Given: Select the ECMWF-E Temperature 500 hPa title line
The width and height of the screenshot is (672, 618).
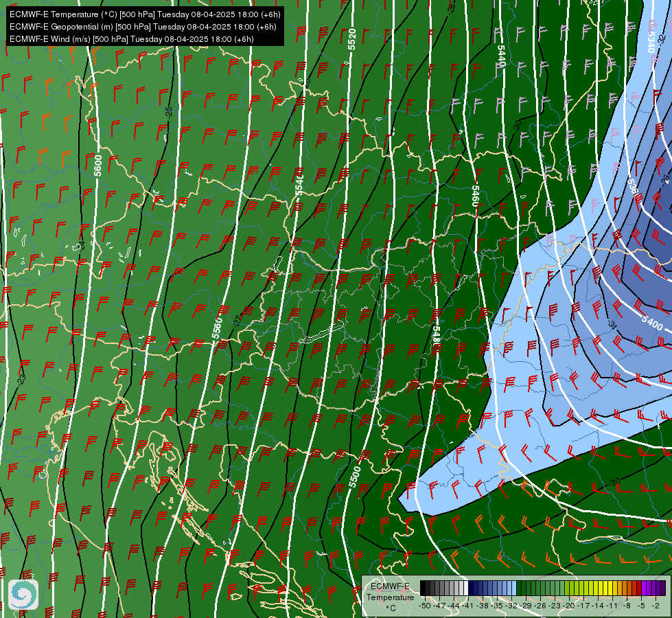Looking at the screenshot, I should point(145,14).
